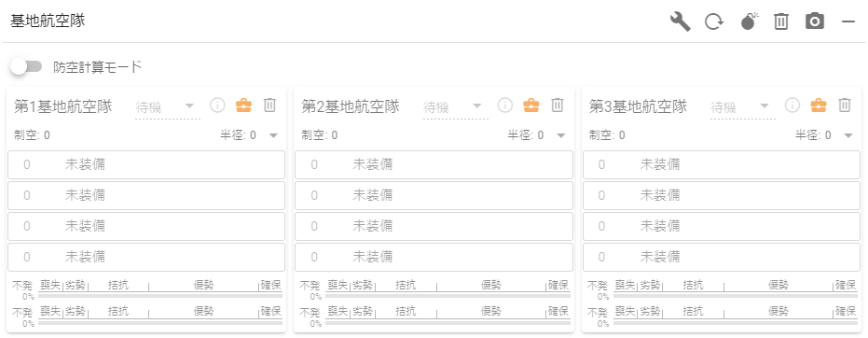
Task: Click the 基地航空隊 panel heading
Action: click(x=48, y=21)
